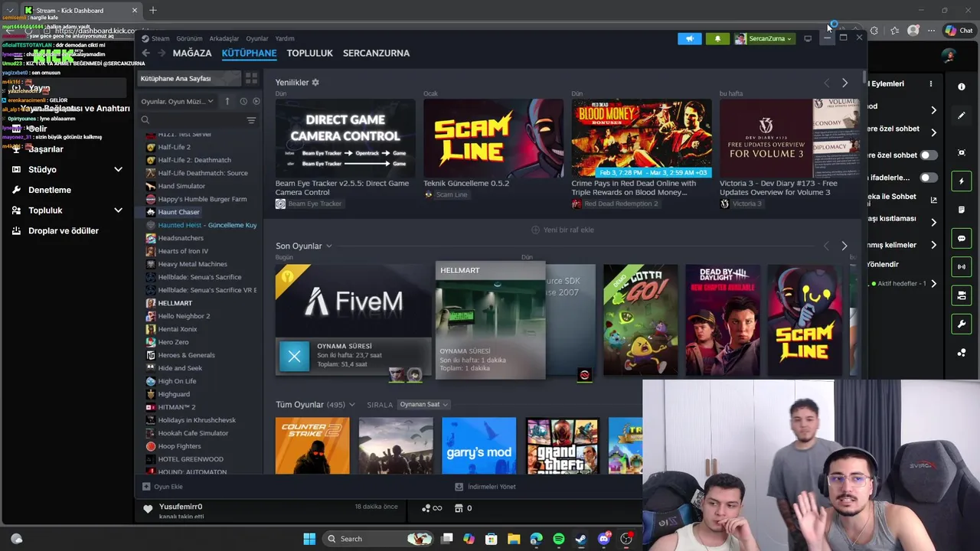This screenshot has width=980, height=551.
Task: Click the Windows taskbar Search box
Action: point(377,539)
